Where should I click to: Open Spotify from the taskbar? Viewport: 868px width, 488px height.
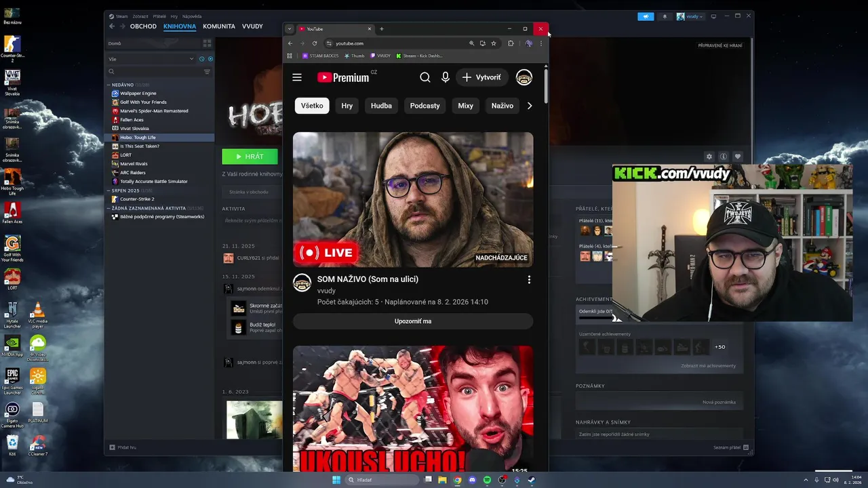tap(487, 480)
